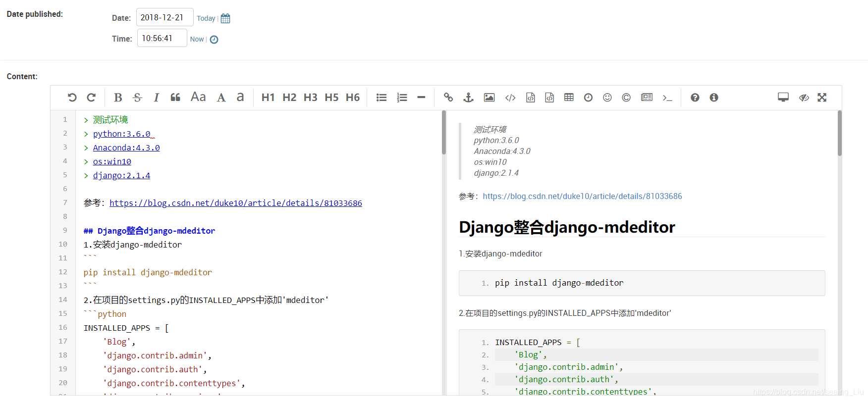
Task: Apply strikethrough formatting
Action: pyautogui.click(x=138, y=98)
